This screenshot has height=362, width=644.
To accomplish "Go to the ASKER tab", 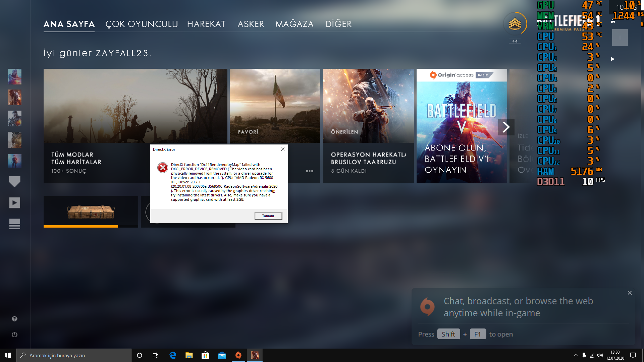I will [251, 24].
